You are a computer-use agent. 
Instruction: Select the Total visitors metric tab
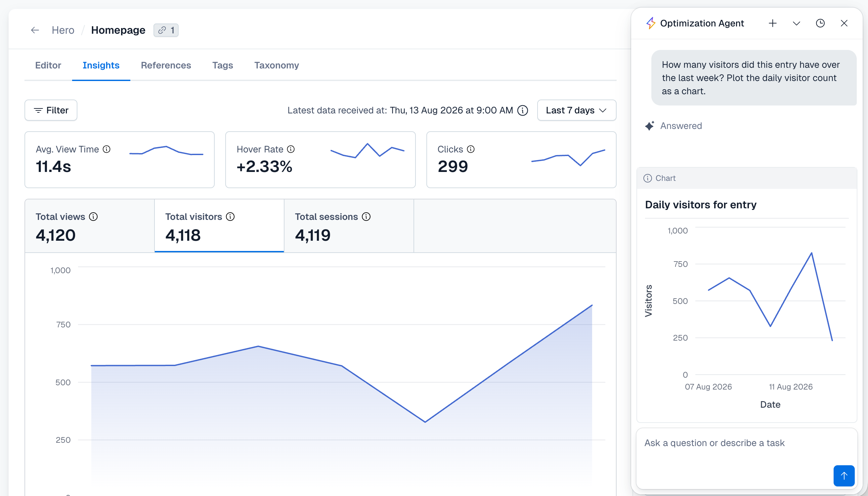pyautogui.click(x=219, y=226)
